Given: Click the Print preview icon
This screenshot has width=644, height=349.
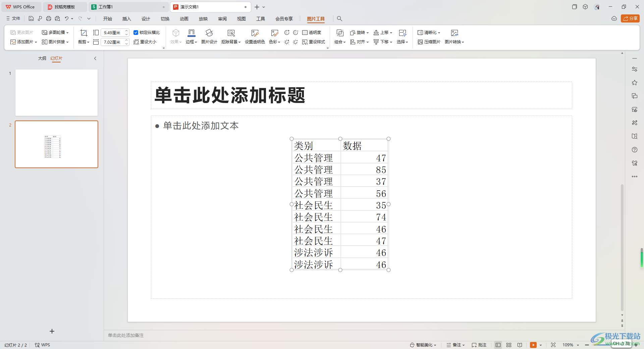Looking at the screenshot, I should 57,19.
